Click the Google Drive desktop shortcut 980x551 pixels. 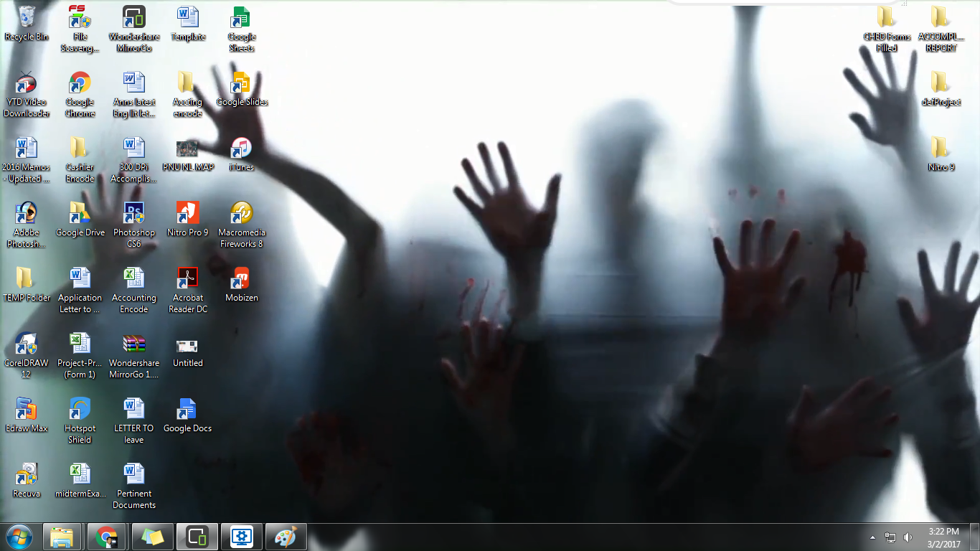click(80, 214)
